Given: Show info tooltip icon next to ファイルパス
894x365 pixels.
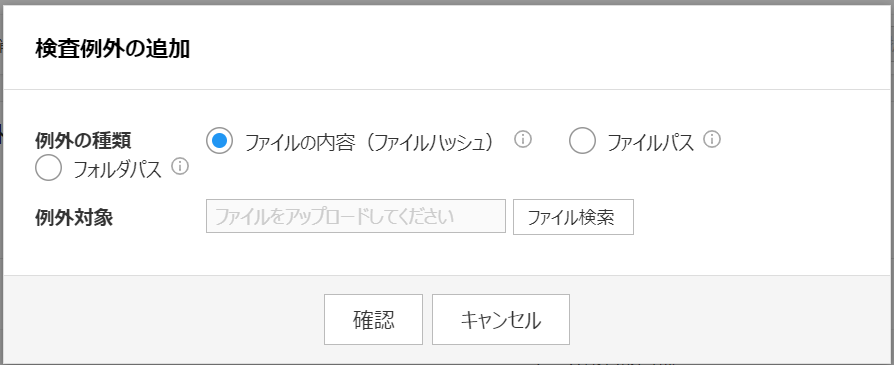Looking at the screenshot, I should point(712,139).
